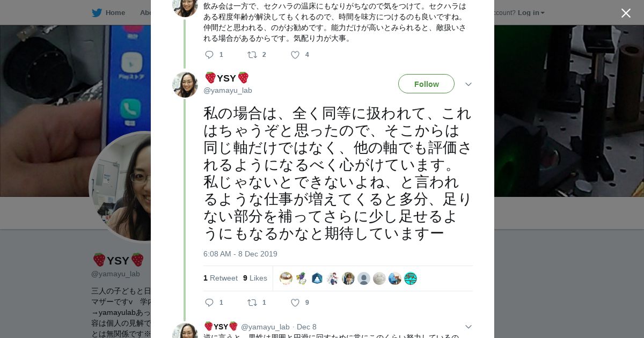Click the reply icon under the main tweet
The height and width of the screenshot is (338, 644).
pyautogui.click(x=209, y=303)
